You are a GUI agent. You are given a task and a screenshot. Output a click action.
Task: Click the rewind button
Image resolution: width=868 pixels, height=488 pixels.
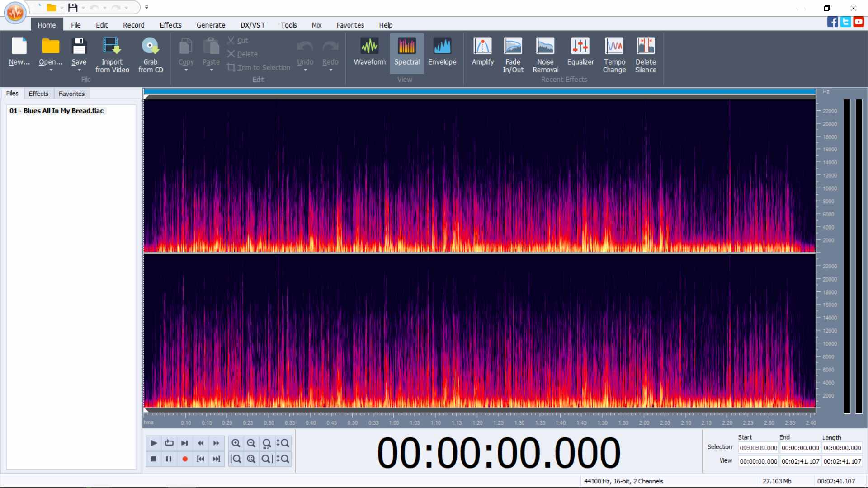(201, 443)
